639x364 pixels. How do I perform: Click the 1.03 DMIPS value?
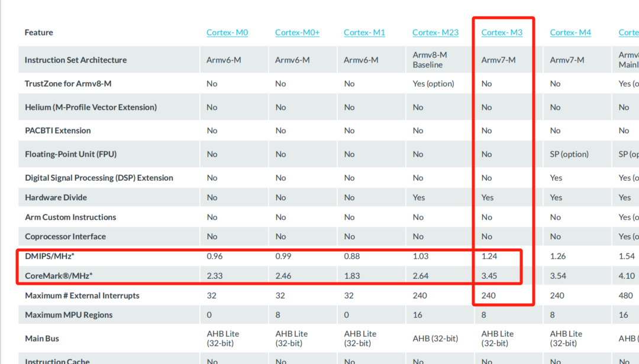click(421, 256)
